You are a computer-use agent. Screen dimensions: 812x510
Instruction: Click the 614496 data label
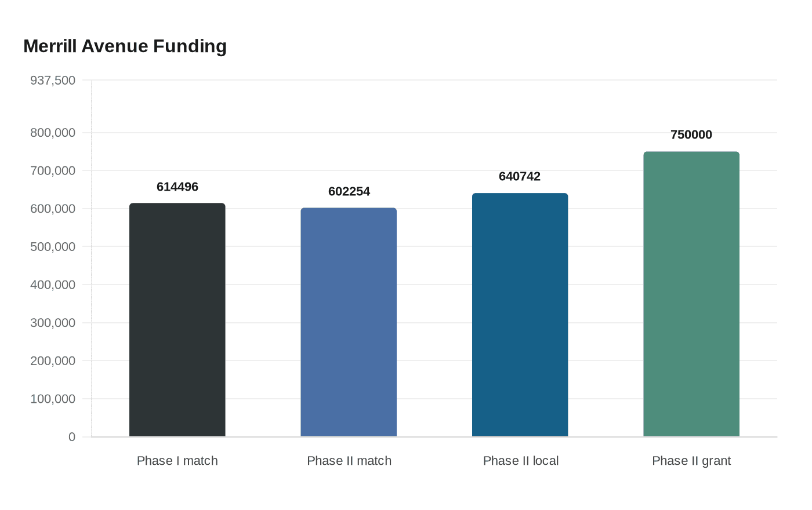coord(177,187)
